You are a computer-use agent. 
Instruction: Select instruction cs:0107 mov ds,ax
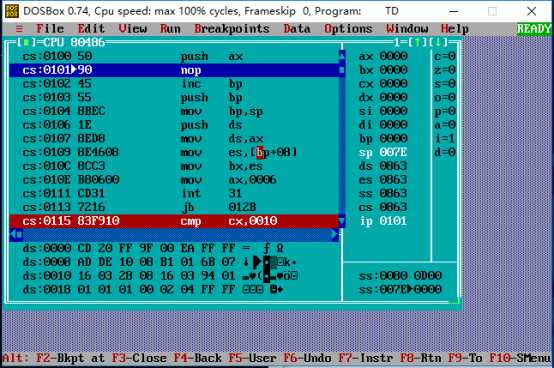pyautogui.click(x=174, y=138)
